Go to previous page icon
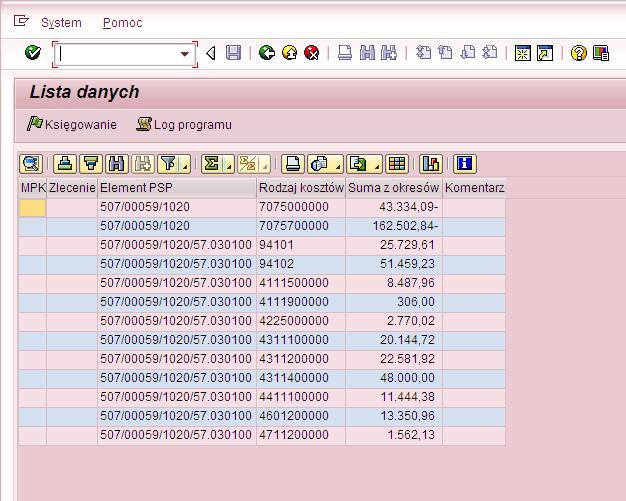Viewport: 626px width, 501px height. [445, 53]
